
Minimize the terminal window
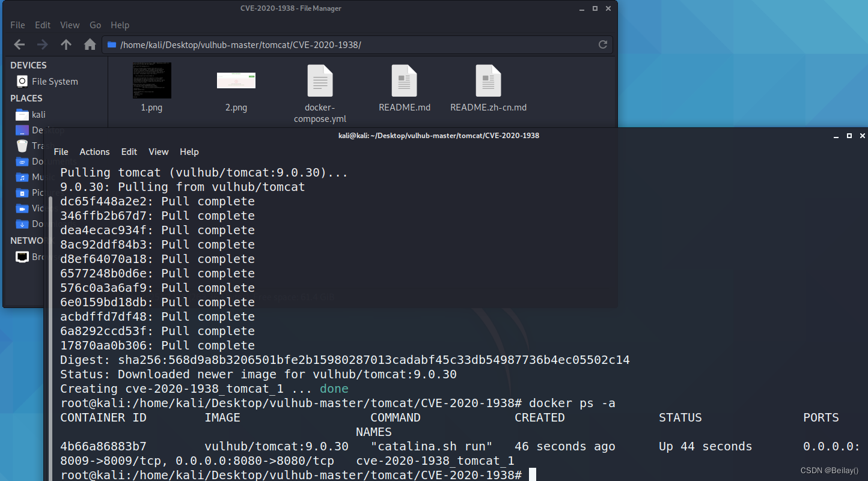point(836,136)
